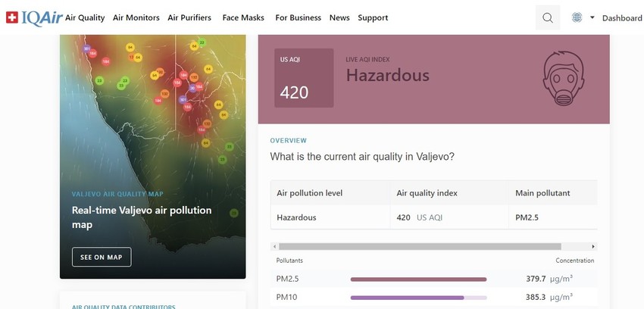Open the Dashboard link
The image size is (644, 309).
622,18
